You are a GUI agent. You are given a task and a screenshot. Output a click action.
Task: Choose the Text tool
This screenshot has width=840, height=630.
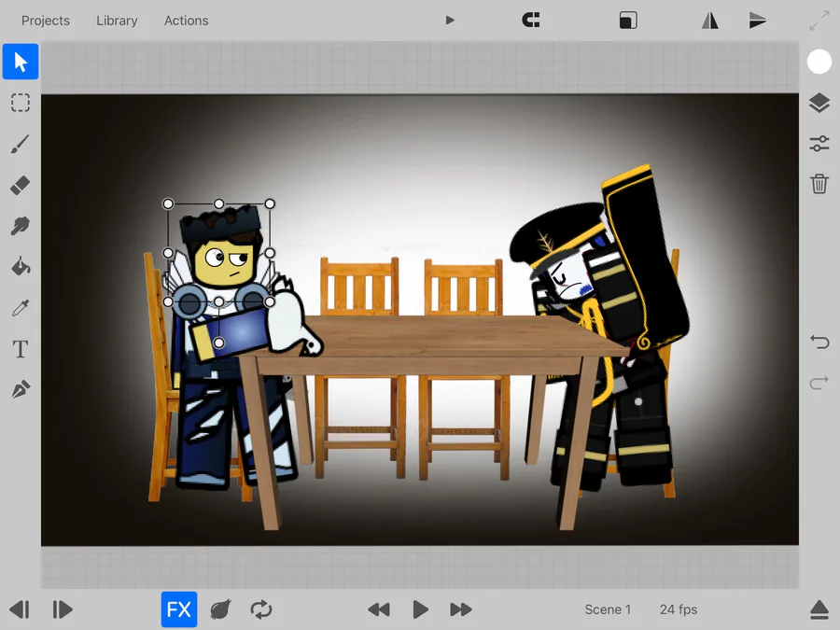pyautogui.click(x=21, y=349)
